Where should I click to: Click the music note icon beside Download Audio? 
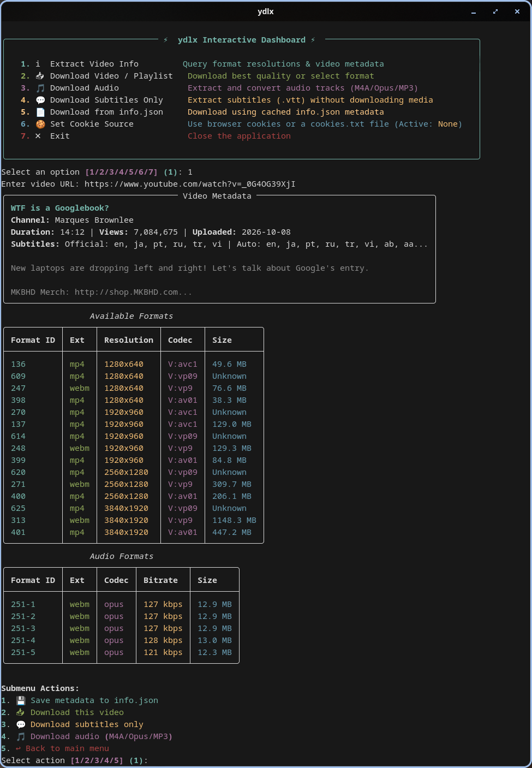coord(40,88)
